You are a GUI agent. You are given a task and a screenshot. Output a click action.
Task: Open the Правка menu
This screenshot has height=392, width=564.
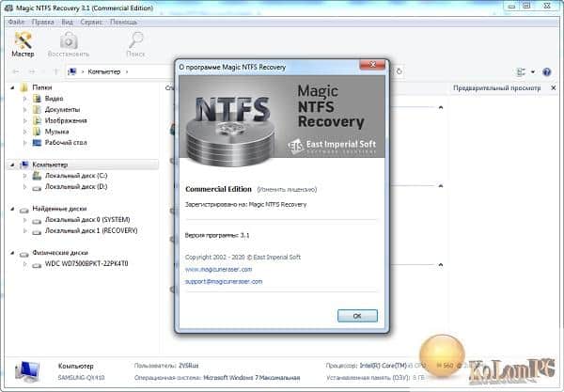43,22
